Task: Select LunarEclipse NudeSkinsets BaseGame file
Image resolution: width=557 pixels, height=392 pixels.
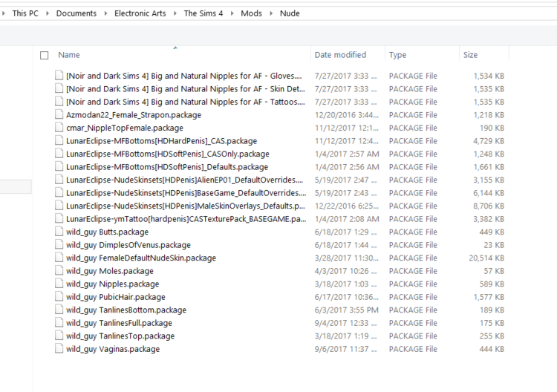Action: coord(186,193)
